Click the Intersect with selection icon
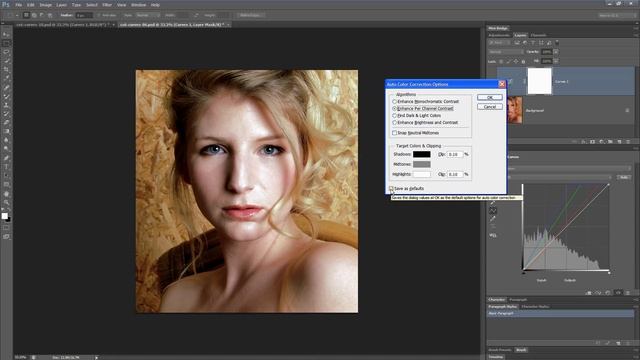The width and height of the screenshot is (640, 360). click(50, 15)
